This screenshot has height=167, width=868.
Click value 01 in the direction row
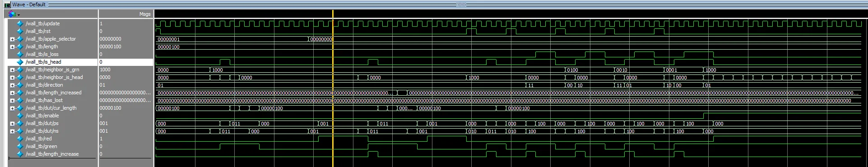point(102,85)
